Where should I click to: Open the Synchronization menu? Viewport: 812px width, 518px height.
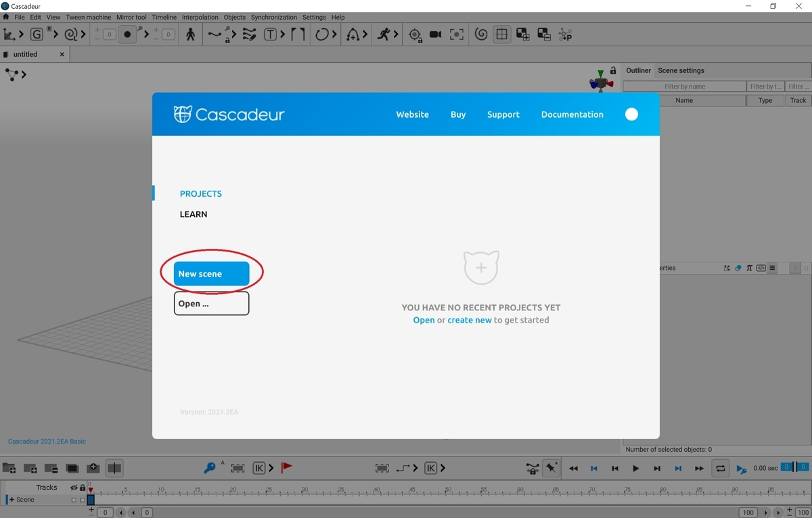pos(273,17)
